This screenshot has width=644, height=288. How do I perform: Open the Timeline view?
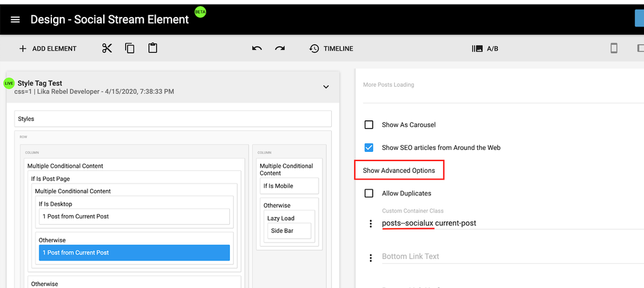331,49
